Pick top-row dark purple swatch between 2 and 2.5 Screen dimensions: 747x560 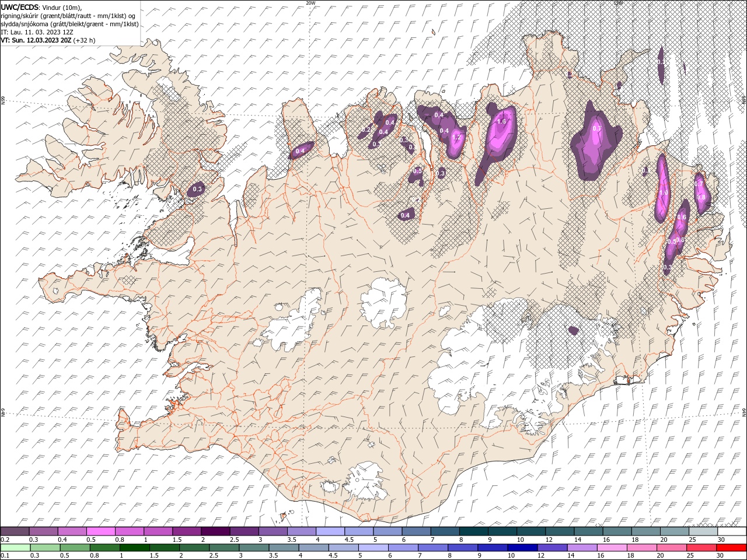tap(215, 531)
